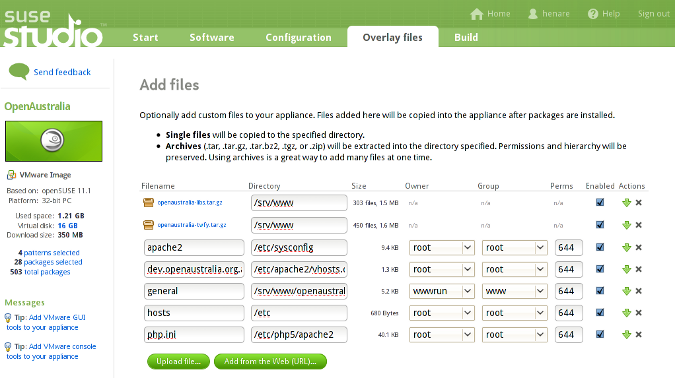This screenshot has width=675, height=378.
Task: Open Owner dropdown for apache2
Action: coord(442,248)
